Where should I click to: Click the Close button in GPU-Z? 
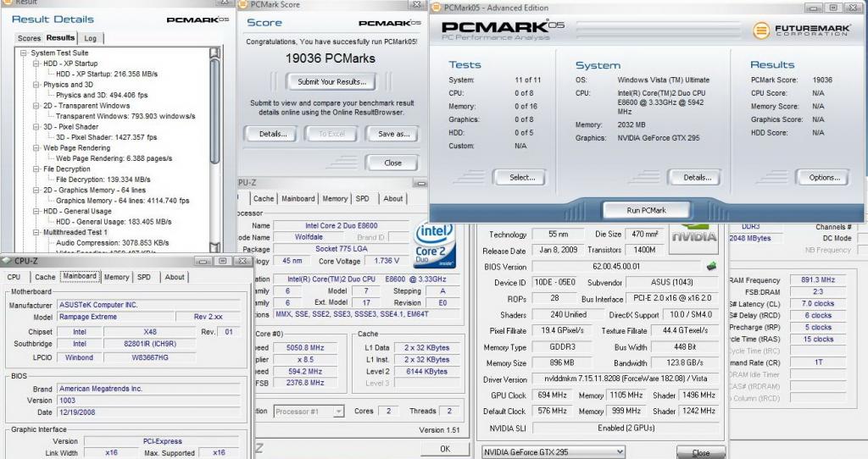click(700, 453)
